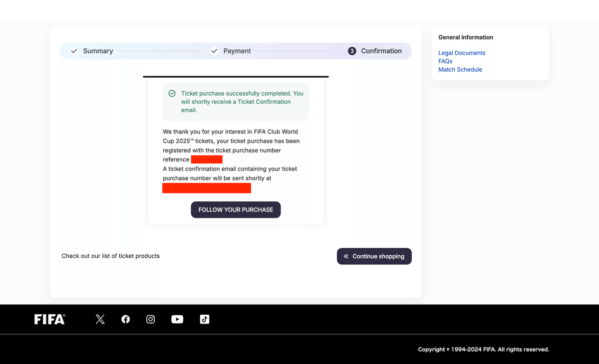Open the Legal Documents link
The width and height of the screenshot is (599, 364).
(x=462, y=53)
